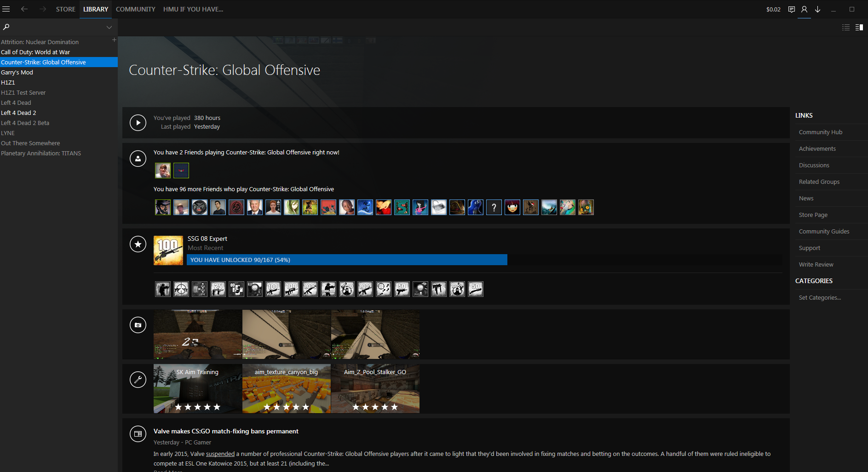The width and height of the screenshot is (868, 472).
Task: Click the screenshots camera icon
Action: click(x=138, y=325)
